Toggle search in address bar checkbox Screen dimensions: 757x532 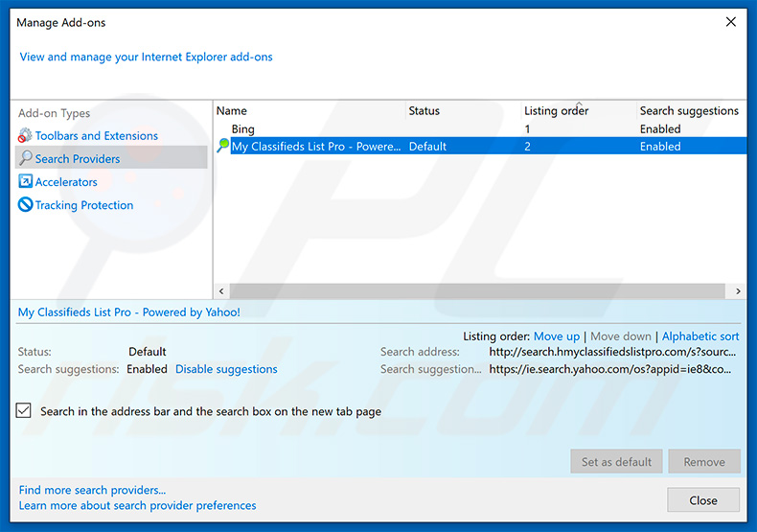[24, 411]
